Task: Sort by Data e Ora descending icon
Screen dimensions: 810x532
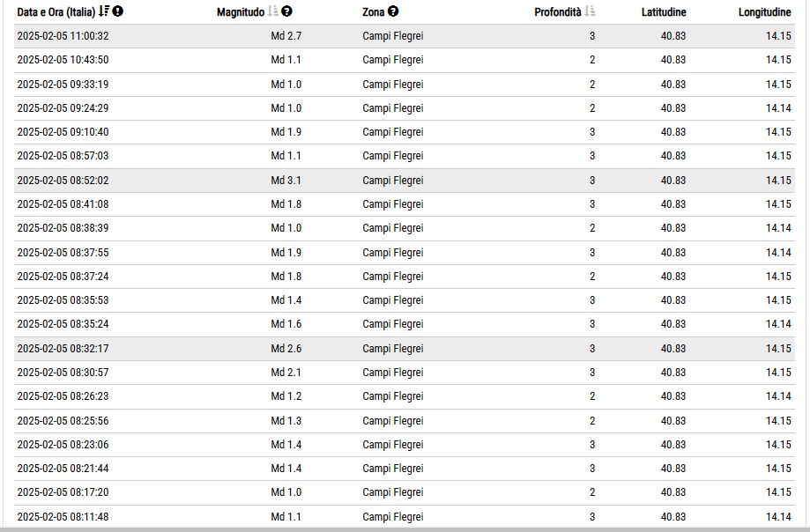Action: pyautogui.click(x=104, y=11)
